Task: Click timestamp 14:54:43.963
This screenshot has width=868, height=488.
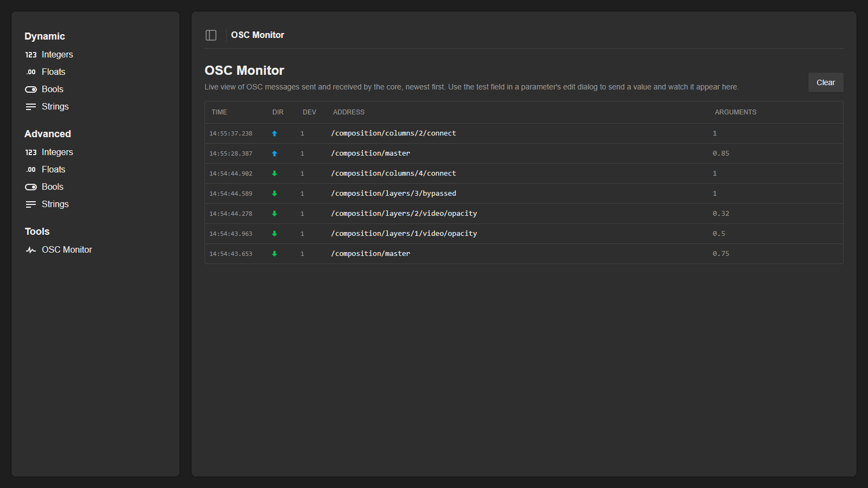Action: point(231,234)
